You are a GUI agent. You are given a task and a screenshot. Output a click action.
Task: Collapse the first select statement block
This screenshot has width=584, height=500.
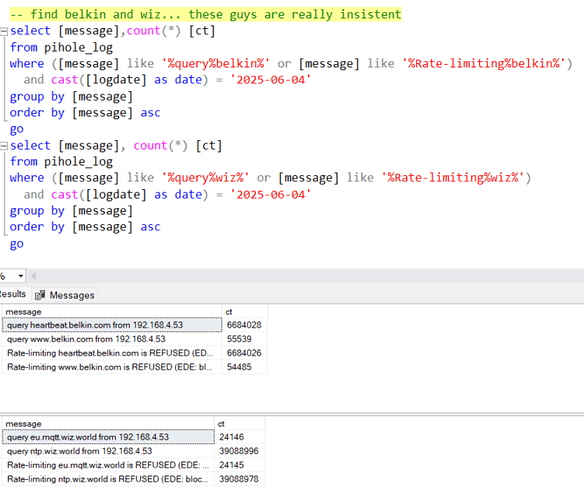(4, 31)
